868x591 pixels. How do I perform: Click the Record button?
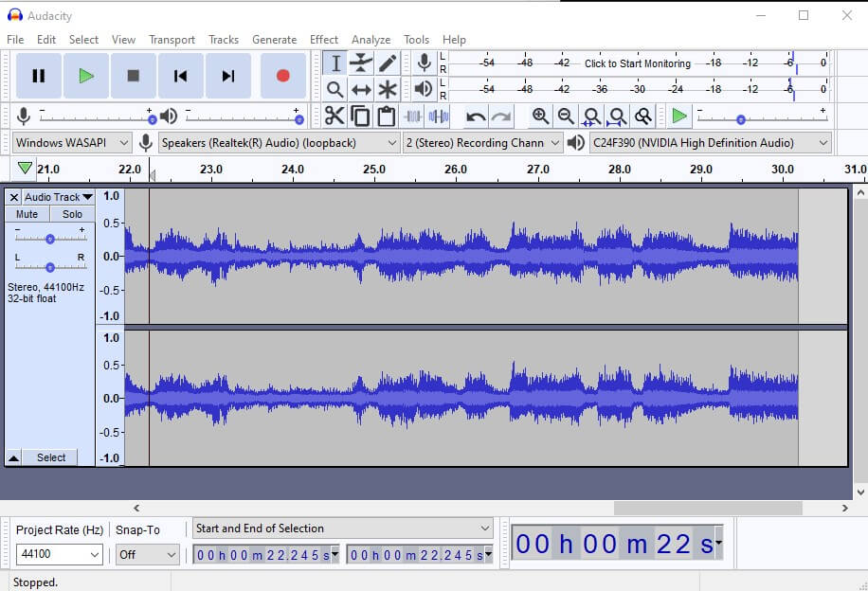(282, 76)
